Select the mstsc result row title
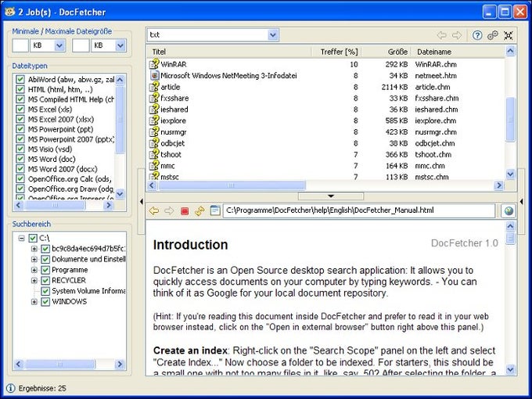This screenshot has width=532, height=399. click(x=170, y=177)
